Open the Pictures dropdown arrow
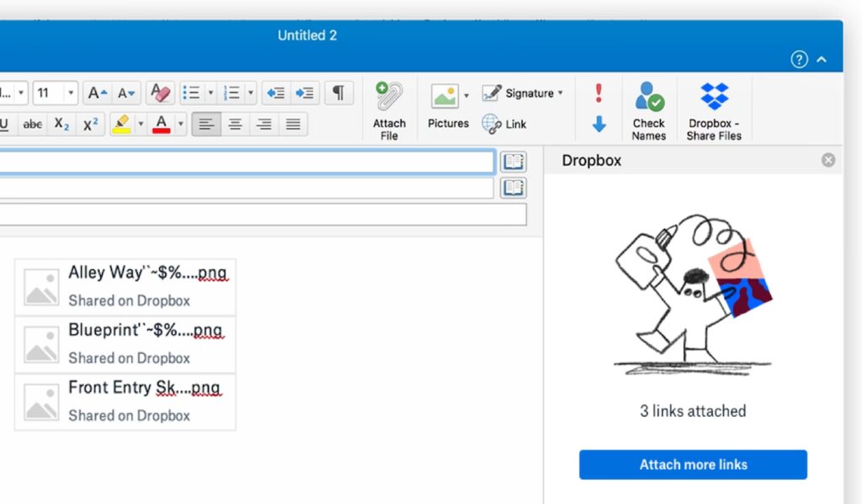This screenshot has width=862, height=504. coord(466,96)
